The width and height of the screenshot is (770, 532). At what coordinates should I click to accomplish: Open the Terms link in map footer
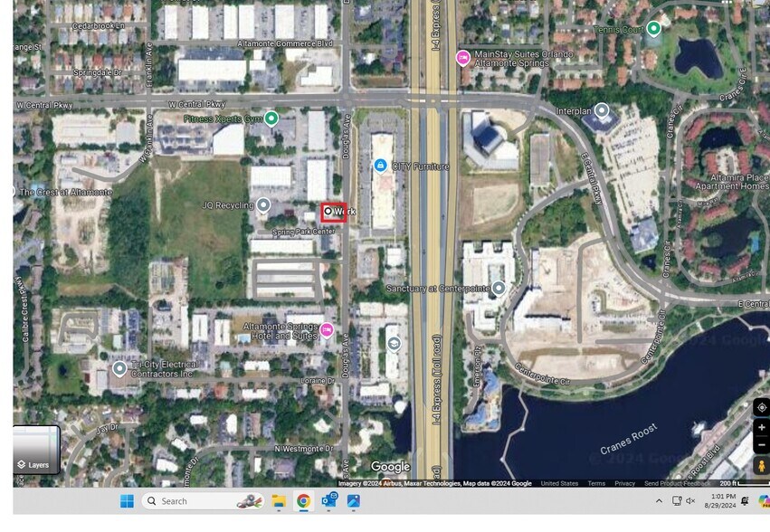click(x=596, y=483)
